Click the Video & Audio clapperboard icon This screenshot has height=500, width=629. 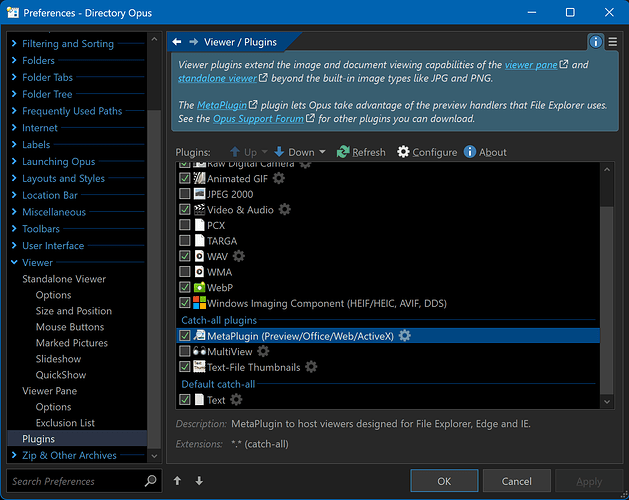pyautogui.click(x=199, y=209)
